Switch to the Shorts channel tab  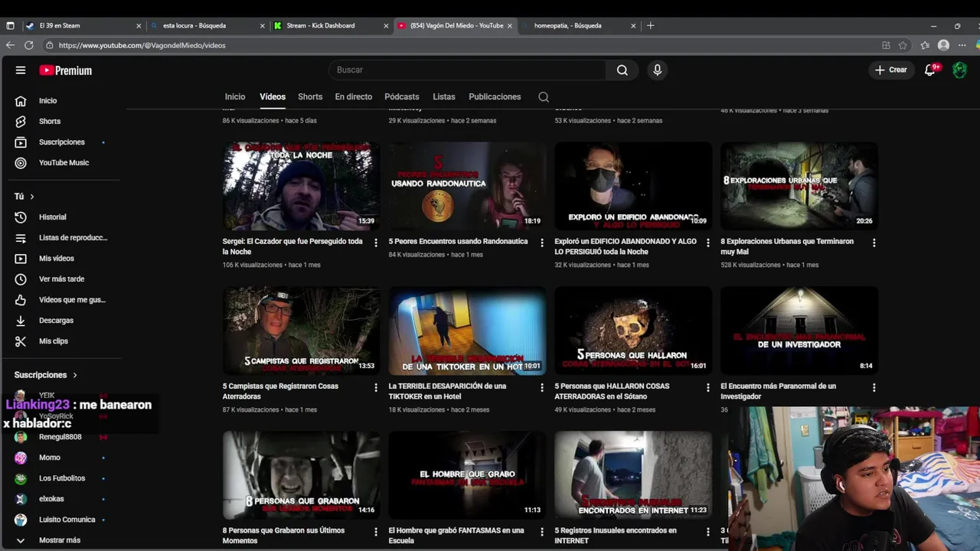pyautogui.click(x=310, y=97)
